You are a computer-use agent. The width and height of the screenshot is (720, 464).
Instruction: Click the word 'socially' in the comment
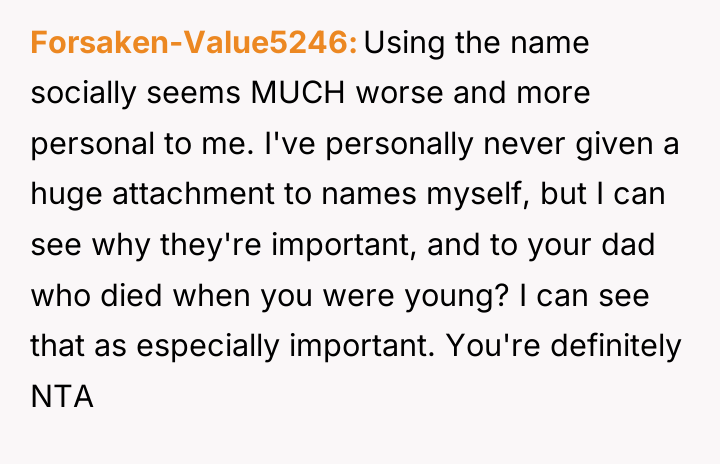click(x=83, y=95)
